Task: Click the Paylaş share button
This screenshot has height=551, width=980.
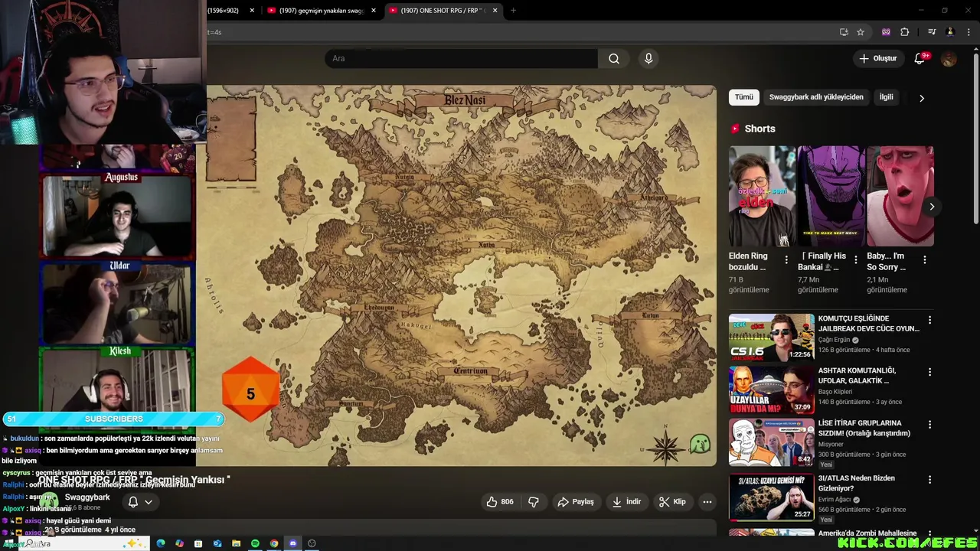Action: [576, 502]
